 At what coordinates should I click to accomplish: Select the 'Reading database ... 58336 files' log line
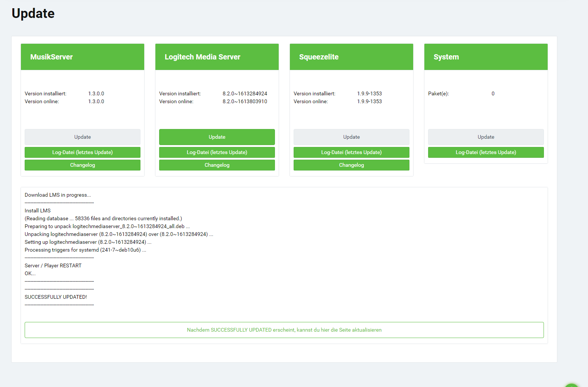point(103,218)
